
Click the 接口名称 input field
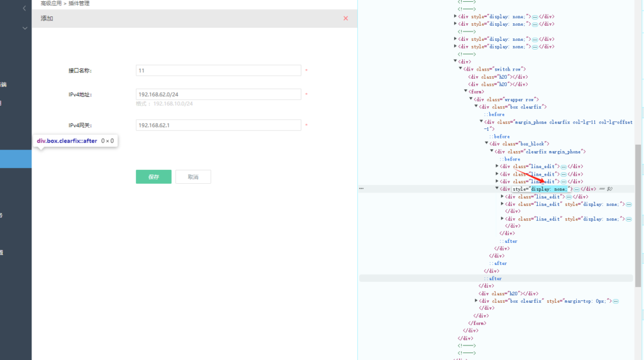coord(218,70)
